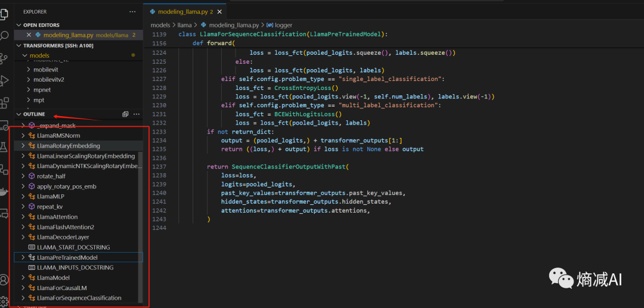Click modeling_llama.py breadcrumb segment
The width and height of the screenshot is (644, 308).
point(233,25)
